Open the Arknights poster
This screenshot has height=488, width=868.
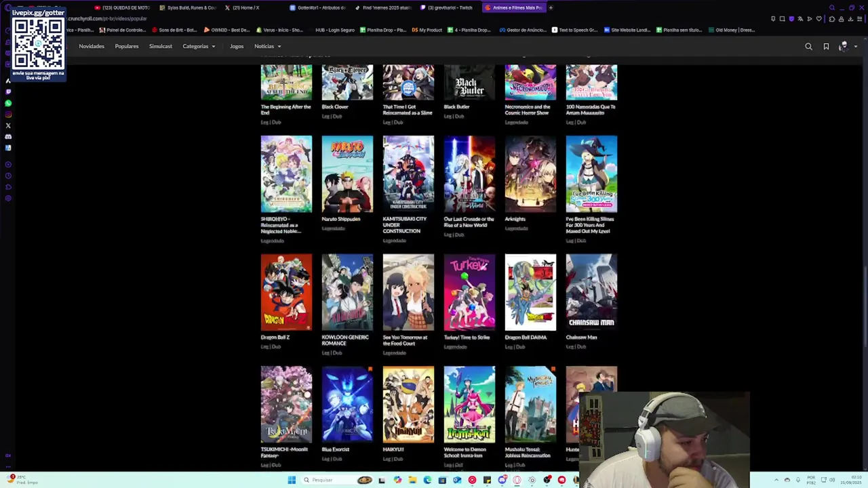[530, 174]
